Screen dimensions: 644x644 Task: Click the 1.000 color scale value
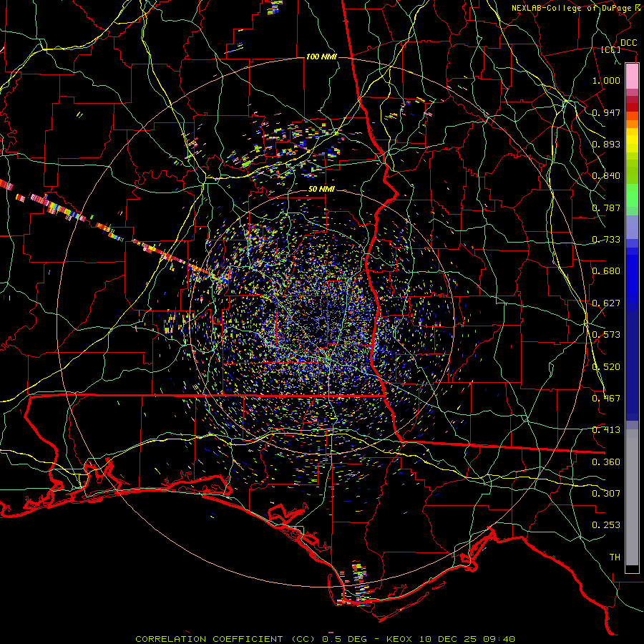606,80
